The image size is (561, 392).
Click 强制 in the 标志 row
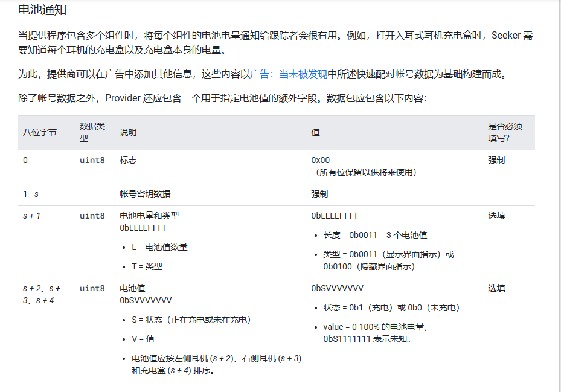point(496,161)
